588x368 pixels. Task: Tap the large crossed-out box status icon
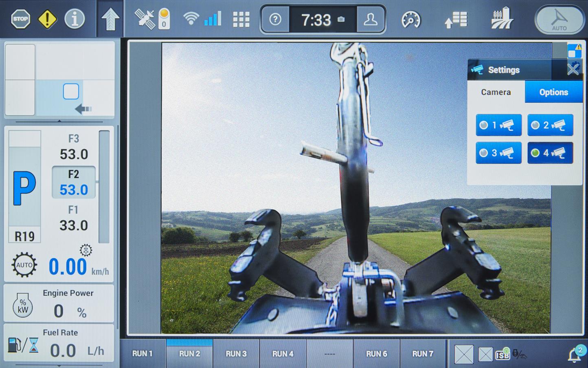(x=464, y=354)
